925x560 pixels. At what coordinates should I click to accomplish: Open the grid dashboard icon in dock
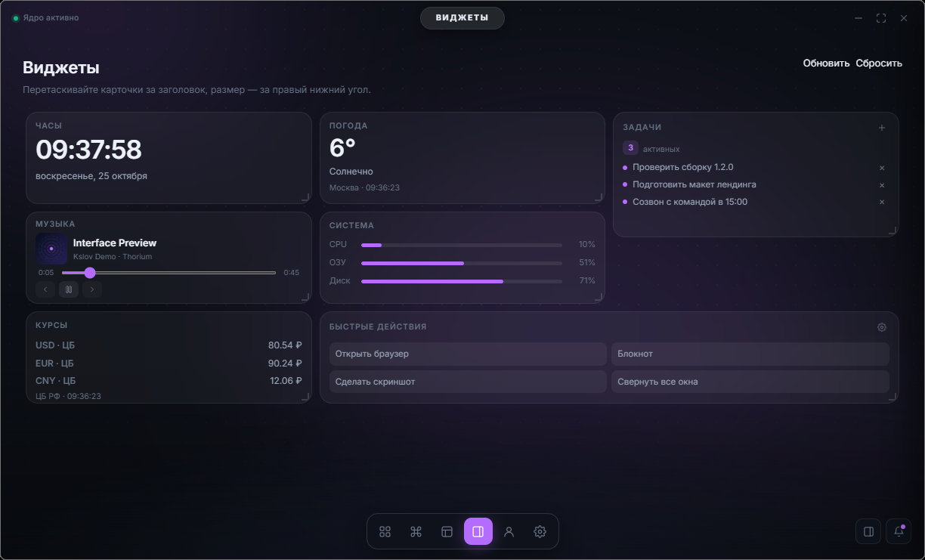pyautogui.click(x=385, y=531)
